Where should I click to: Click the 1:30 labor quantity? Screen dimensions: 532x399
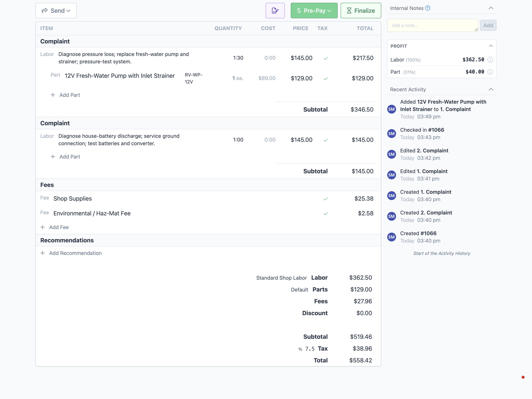(238, 58)
